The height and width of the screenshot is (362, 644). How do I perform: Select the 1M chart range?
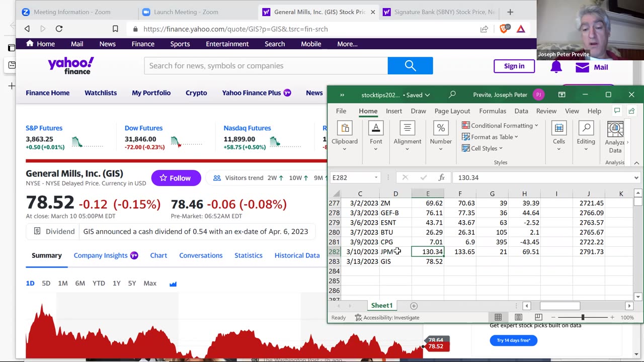click(63, 284)
